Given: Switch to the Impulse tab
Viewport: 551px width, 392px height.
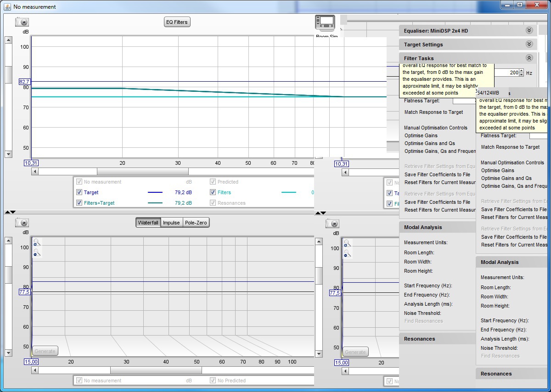Looking at the screenshot, I should [x=171, y=223].
